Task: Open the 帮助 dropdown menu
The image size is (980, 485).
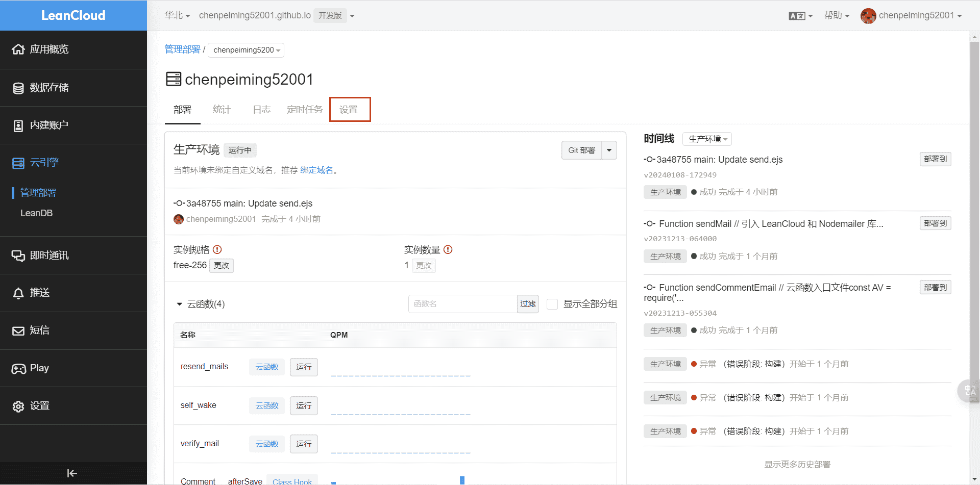Action: coord(837,15)
